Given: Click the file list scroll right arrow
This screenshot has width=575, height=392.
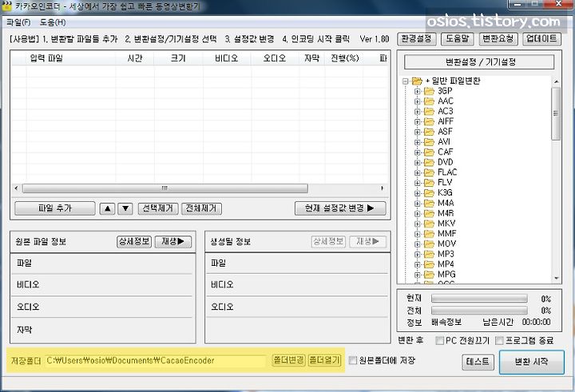Looking at the screenshot, I should pos(382,188).
